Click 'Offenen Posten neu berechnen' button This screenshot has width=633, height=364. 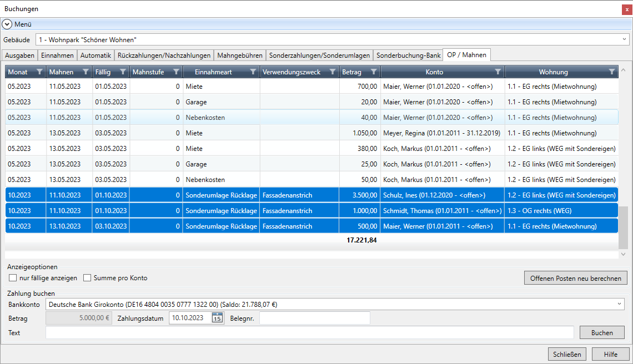pos(576,278)
